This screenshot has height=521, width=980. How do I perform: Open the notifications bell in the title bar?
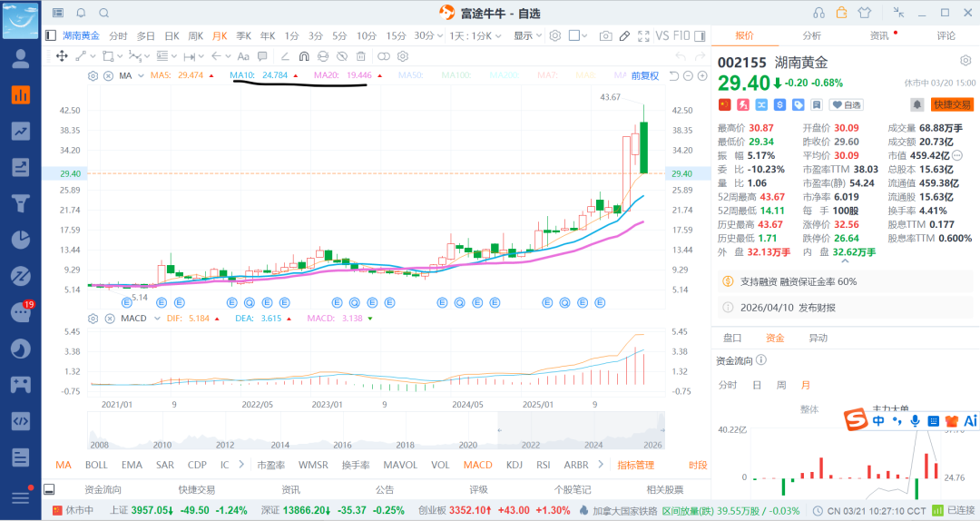82,13
